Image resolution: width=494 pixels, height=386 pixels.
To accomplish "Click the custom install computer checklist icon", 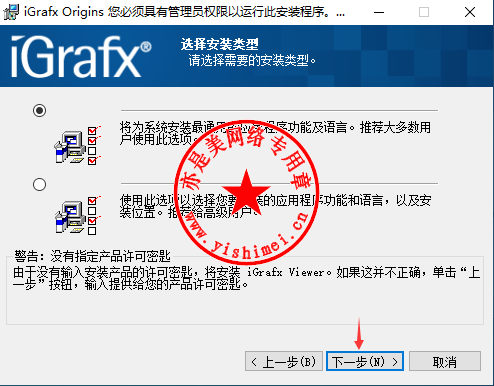I will pos(77,216).
